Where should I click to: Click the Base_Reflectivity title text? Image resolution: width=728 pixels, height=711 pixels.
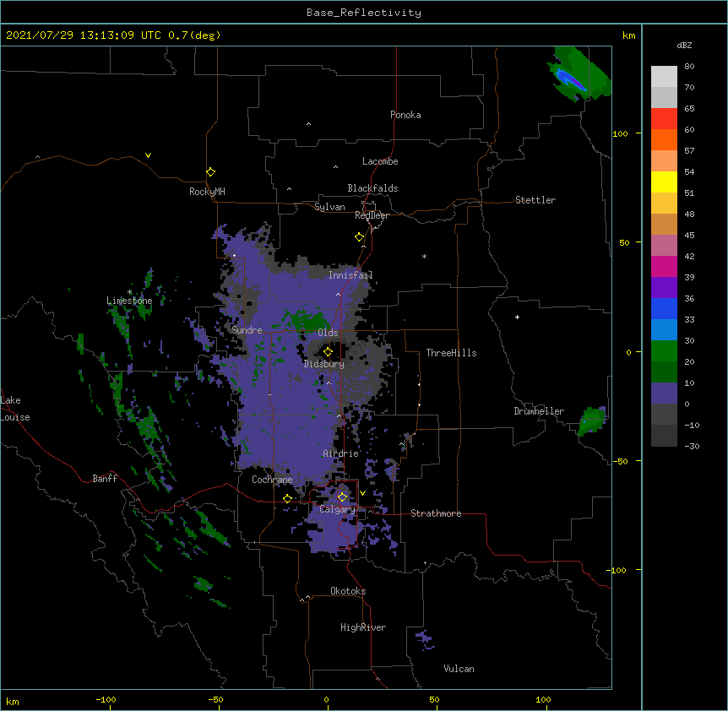[364, 13]
